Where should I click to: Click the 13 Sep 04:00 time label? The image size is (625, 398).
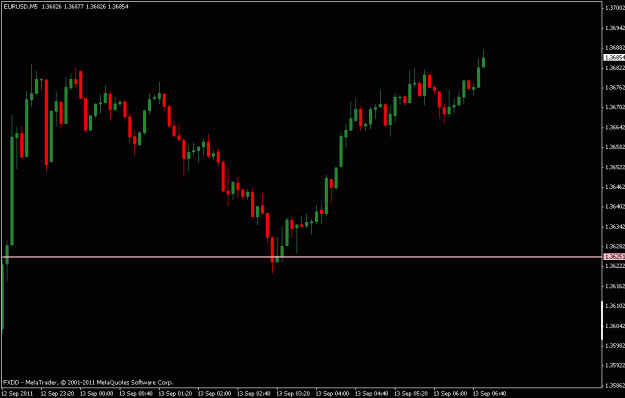[332, 394]
